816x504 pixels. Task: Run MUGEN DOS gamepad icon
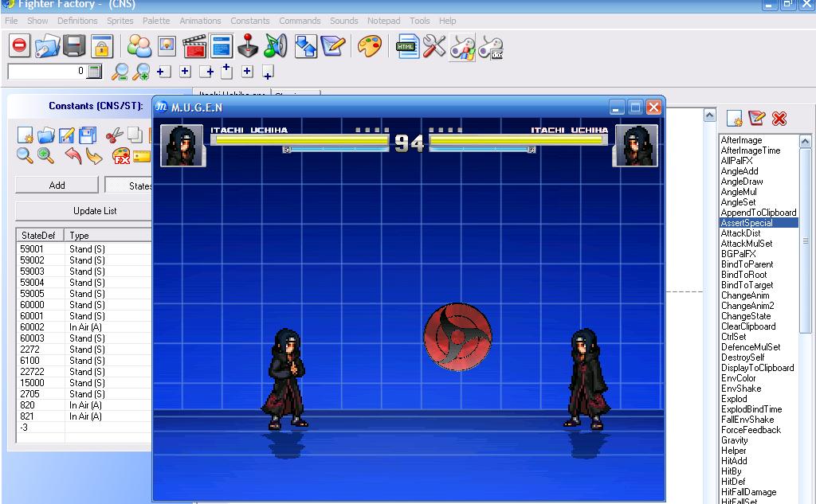pyautogui.click(x=490, y=47)
